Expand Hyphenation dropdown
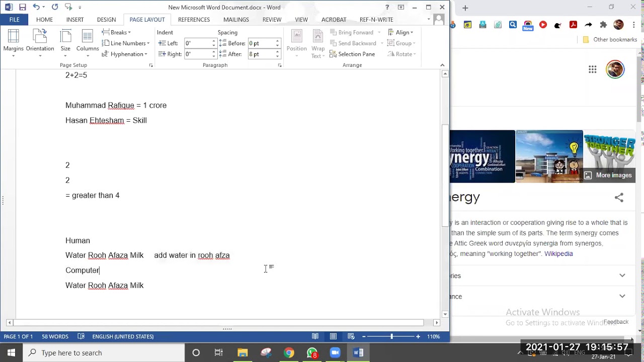This screenshot has height=362, width=644. click(x=124, y=54)
